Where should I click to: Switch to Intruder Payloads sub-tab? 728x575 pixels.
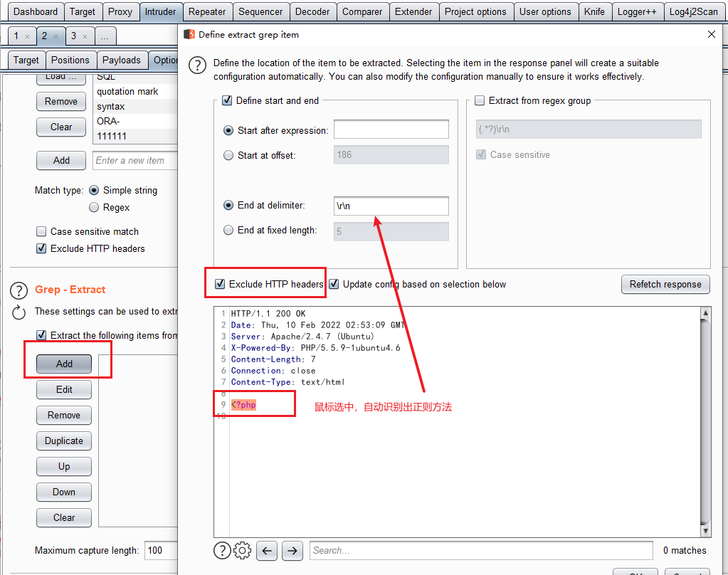pyautogui.click(x=122, y=60)
